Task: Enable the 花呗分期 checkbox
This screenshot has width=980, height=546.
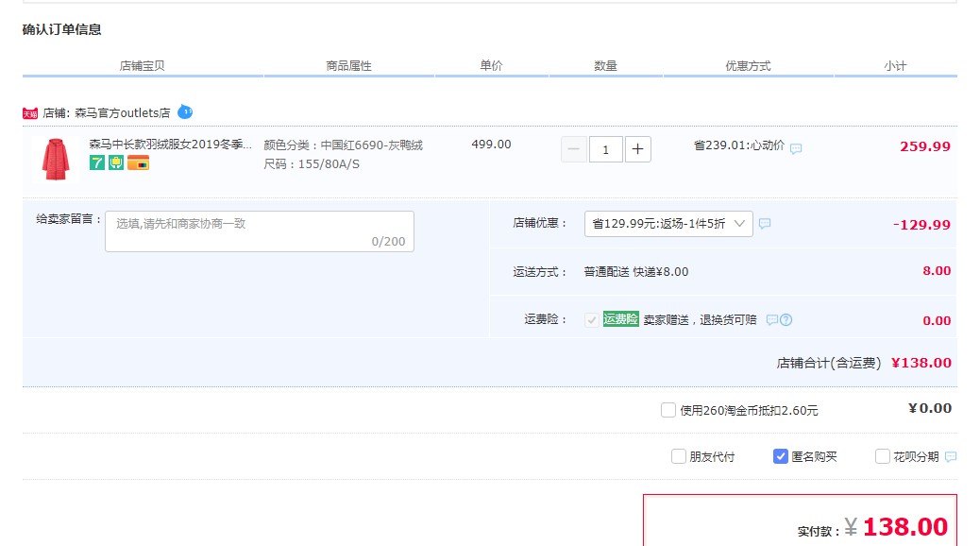Action: (883, 456)
